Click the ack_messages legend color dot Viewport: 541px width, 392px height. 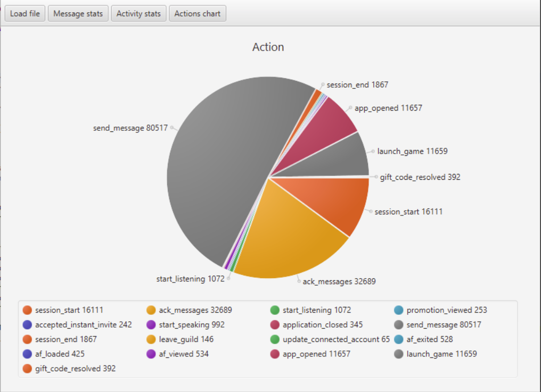tap(151, 310)
